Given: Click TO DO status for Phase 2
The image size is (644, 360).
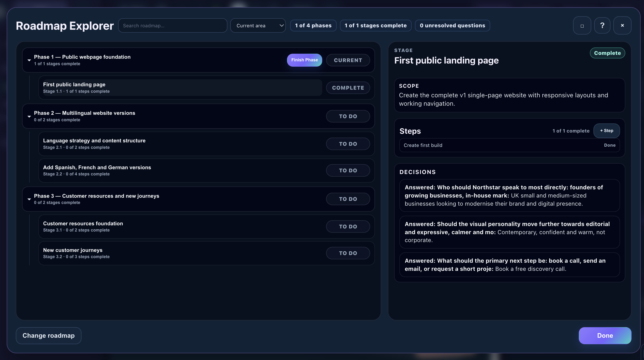Looking at the screenshot, I should (348, 116).
